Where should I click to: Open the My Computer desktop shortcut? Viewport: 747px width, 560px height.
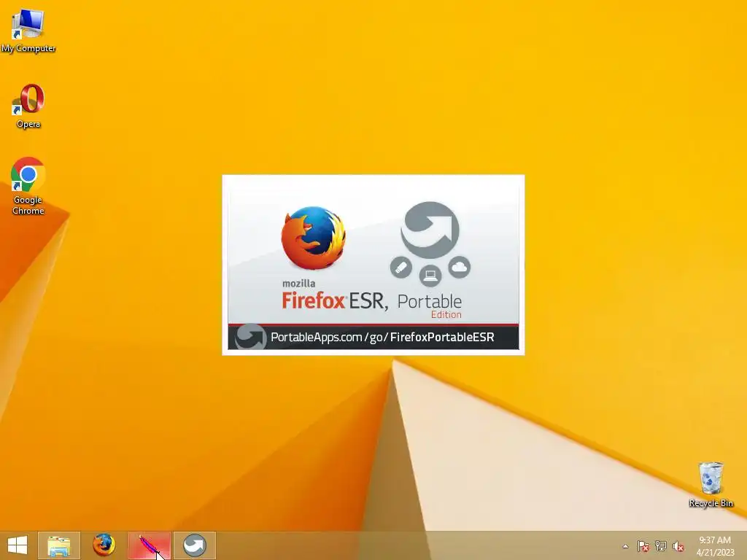tap(28, 29)
